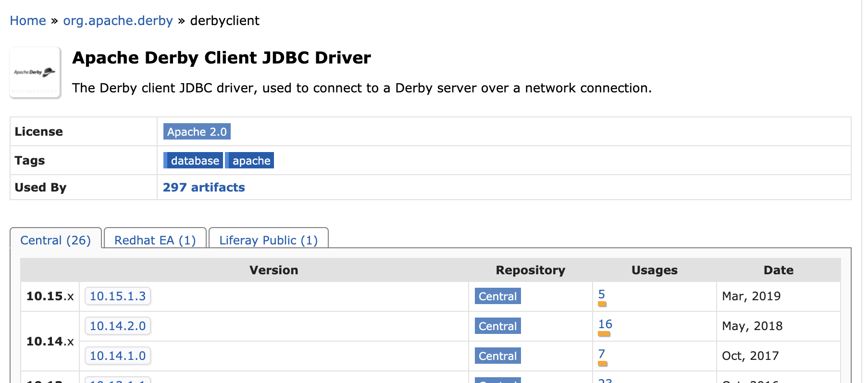Click the Derby client JDBC driver description text
868x383 pixels.
(x=362, y=88)
